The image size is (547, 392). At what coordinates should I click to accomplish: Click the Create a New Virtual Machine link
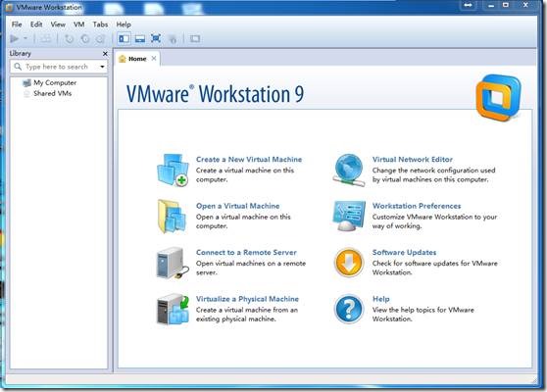(249, 160)
